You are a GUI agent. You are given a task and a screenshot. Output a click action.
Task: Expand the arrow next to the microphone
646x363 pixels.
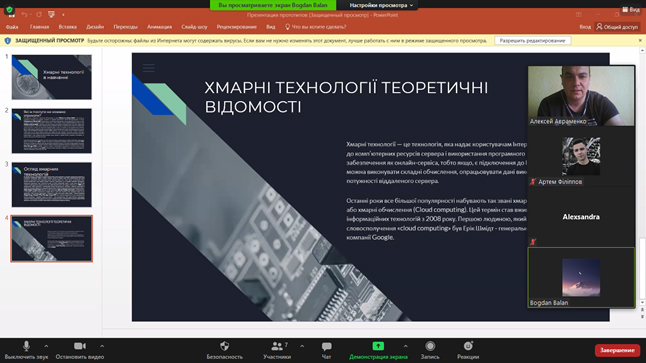(x=46, y=346)
